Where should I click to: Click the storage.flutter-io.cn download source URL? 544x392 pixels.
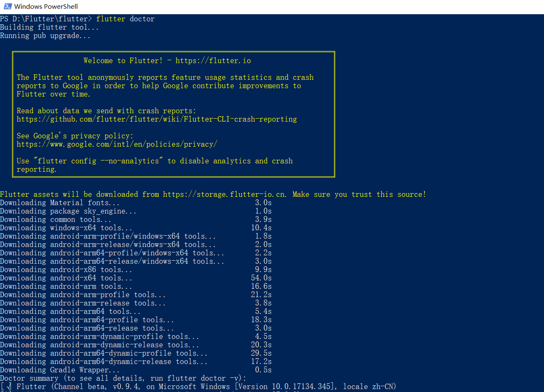click(225, 194)
